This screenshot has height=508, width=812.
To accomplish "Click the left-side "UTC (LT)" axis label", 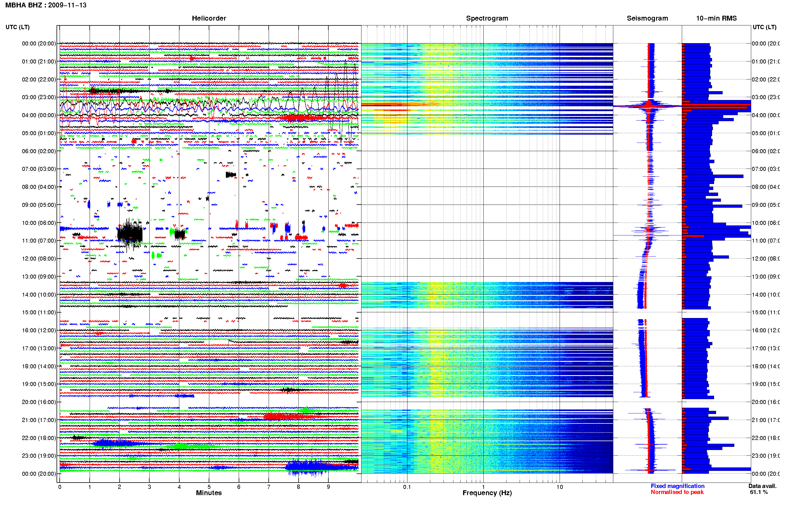I will click(x=17, y=27).
